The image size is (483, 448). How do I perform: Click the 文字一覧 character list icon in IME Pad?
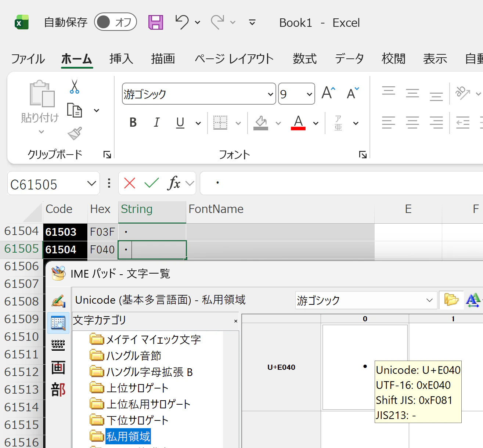(x=58, y=323)
